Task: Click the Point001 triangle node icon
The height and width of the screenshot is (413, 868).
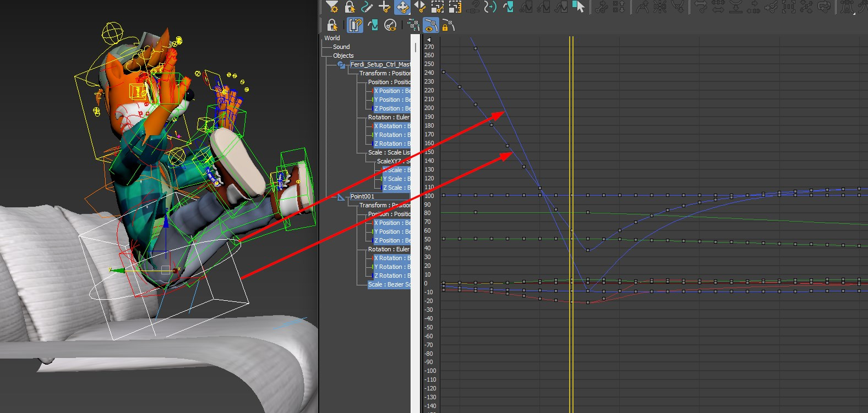Action: pyautogui.click(x=341, y=196)
